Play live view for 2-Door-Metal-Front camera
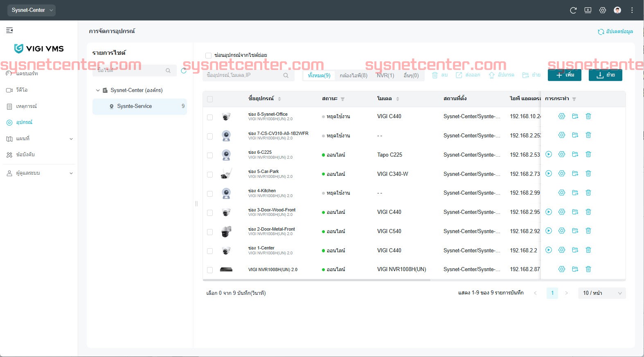644x357 pixels. (x=549, y=231)
